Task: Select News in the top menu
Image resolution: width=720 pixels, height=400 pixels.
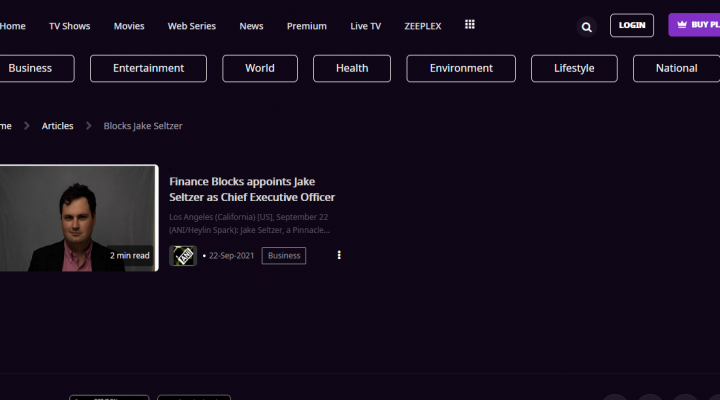Action: (251, 26)
